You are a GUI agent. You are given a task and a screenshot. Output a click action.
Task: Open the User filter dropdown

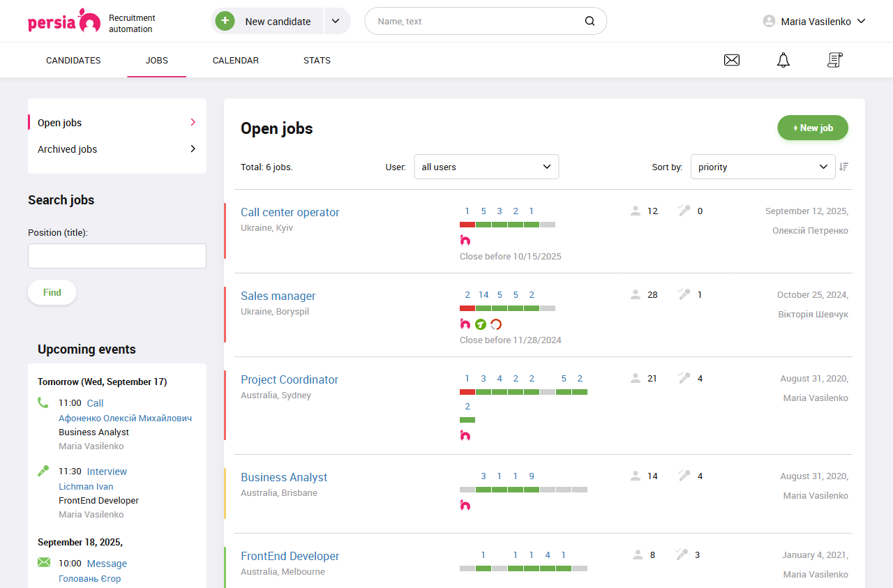[x=486, y=167]
